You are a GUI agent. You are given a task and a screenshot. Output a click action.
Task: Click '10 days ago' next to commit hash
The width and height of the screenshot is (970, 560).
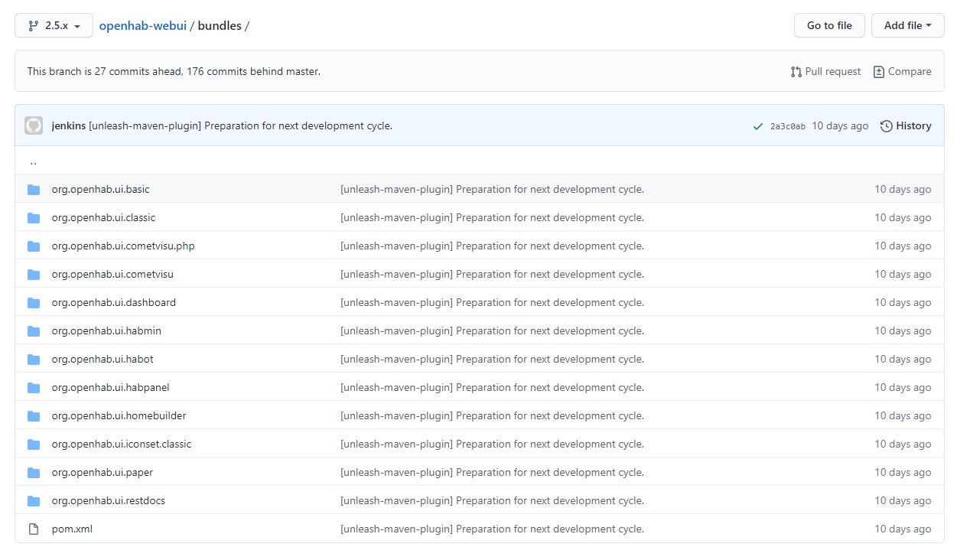[840, 125]
